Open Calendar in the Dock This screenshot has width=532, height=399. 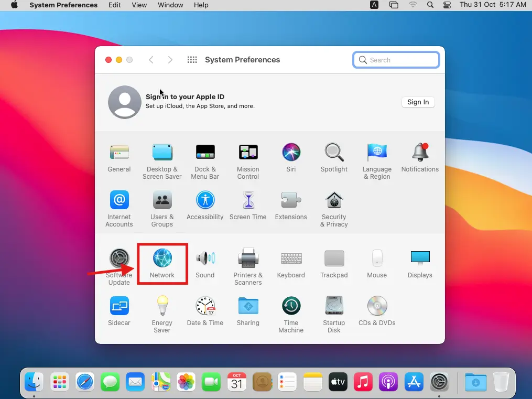[x=237, y=382]
